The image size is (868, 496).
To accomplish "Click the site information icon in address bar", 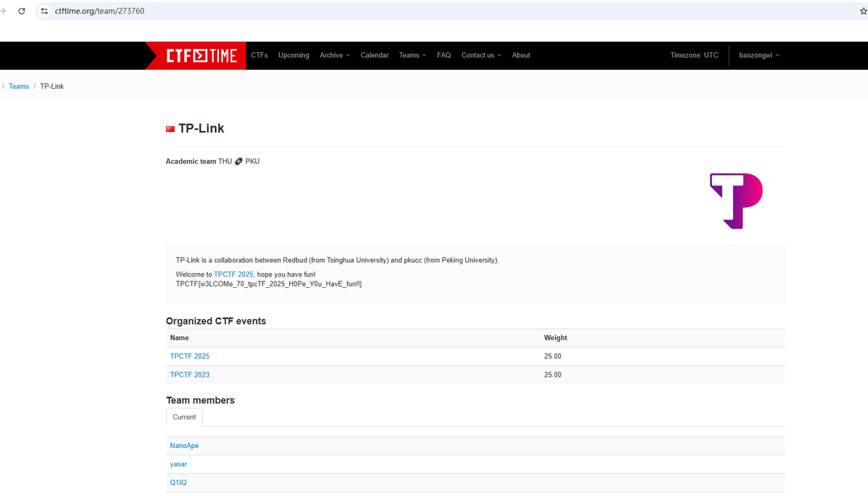I will point(45,11).
